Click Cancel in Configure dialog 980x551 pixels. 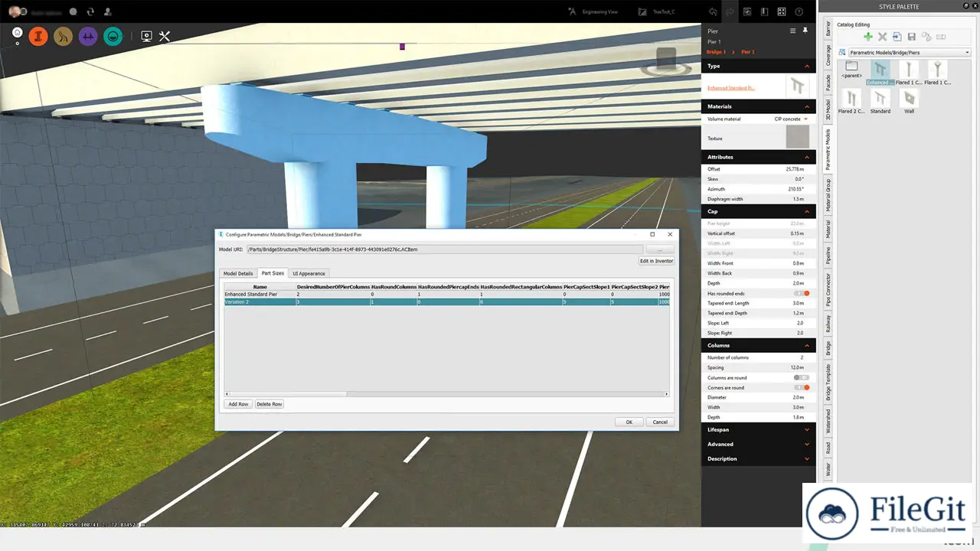(x=660, y=422)
